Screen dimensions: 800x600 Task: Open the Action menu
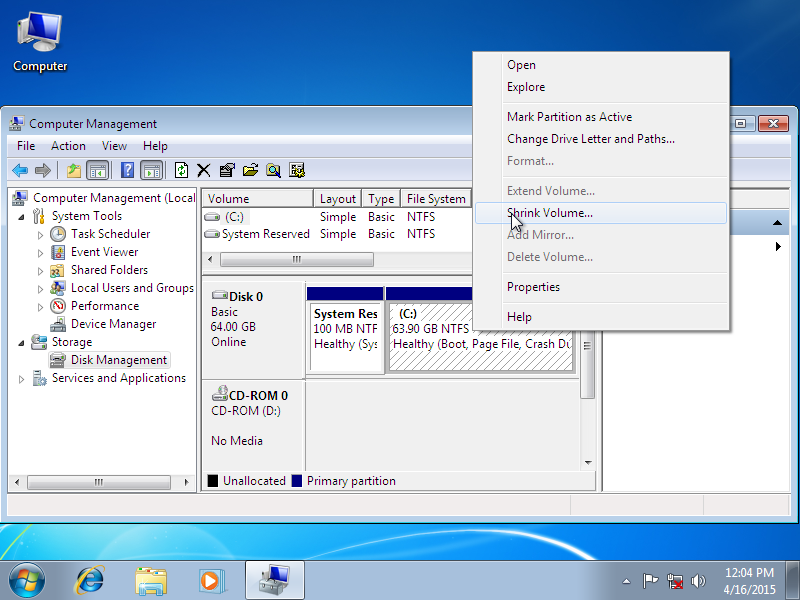pos(68,146)
